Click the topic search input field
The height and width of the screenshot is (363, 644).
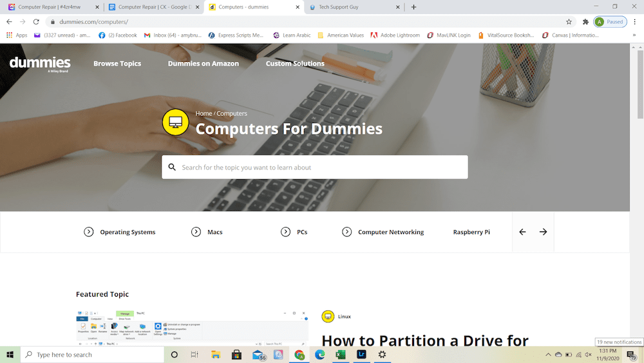coord(315,167)
